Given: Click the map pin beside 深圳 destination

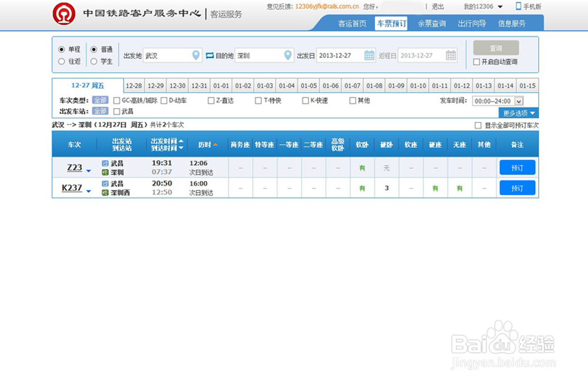Looking at the screenshot, I should [x=288, y=55].
